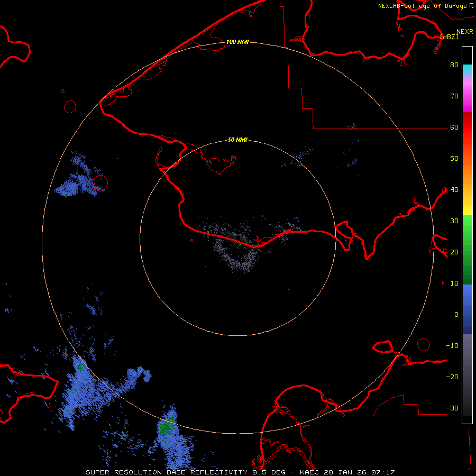Click the NEXLAB-College of DuPage credit text

pyautogui.click(x=423, y=6)
